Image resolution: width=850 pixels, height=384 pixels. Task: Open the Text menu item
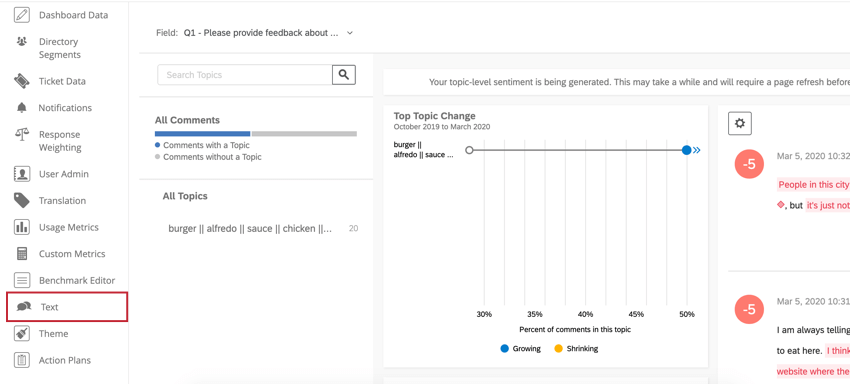point(67,307)
